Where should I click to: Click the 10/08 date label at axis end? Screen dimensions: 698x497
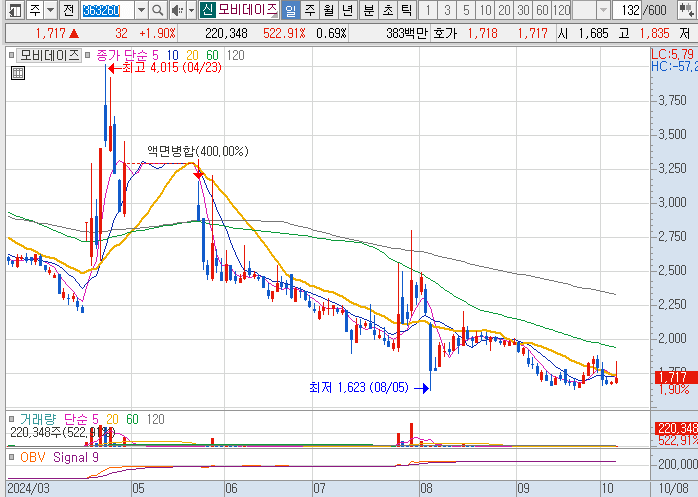pyautogui.click(x=674, y=489)
